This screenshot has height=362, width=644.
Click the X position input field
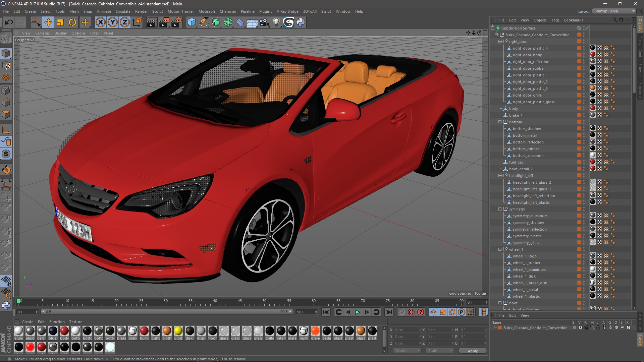tap(408, 330)
